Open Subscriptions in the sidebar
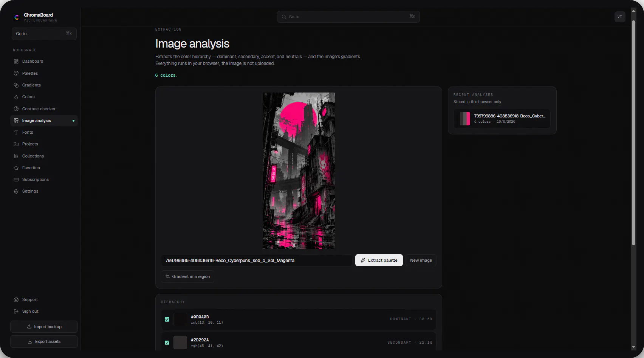Image resolution: width=644 pixels, height=358 pixels. coord(44,180)
